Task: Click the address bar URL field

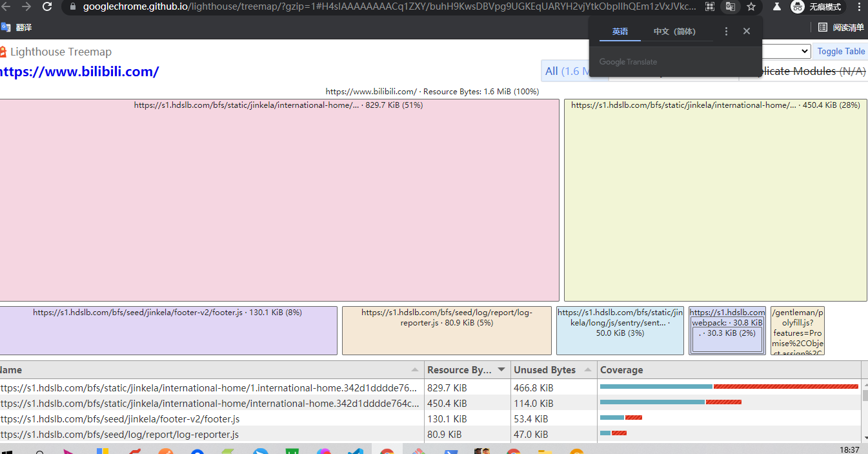Action: [389, 6]
